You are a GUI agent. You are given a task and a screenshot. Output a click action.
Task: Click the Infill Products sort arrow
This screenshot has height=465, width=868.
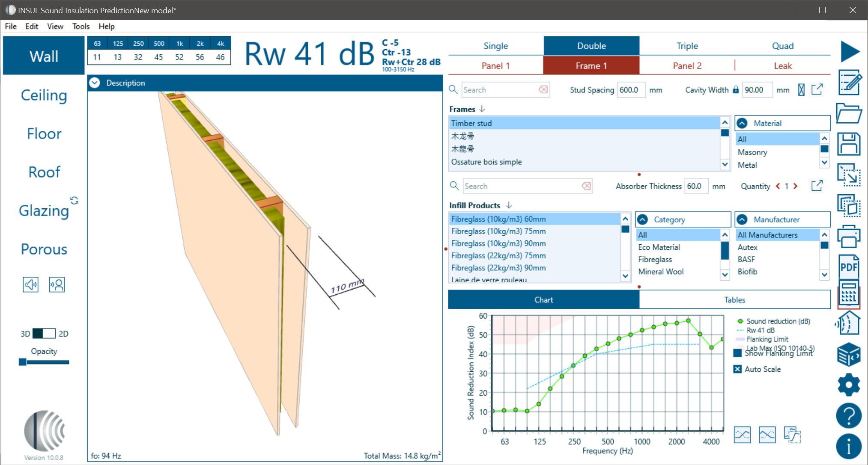click(x=509, y=205)
